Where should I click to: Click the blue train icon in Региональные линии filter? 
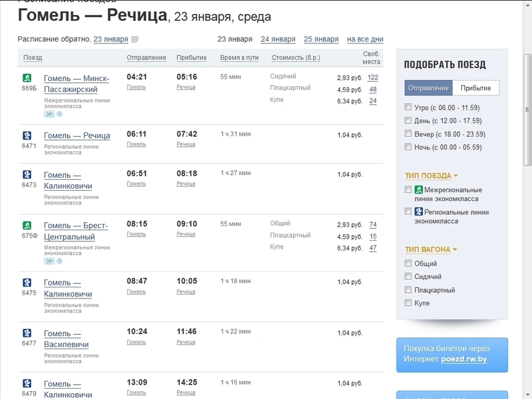pos(418,211)
